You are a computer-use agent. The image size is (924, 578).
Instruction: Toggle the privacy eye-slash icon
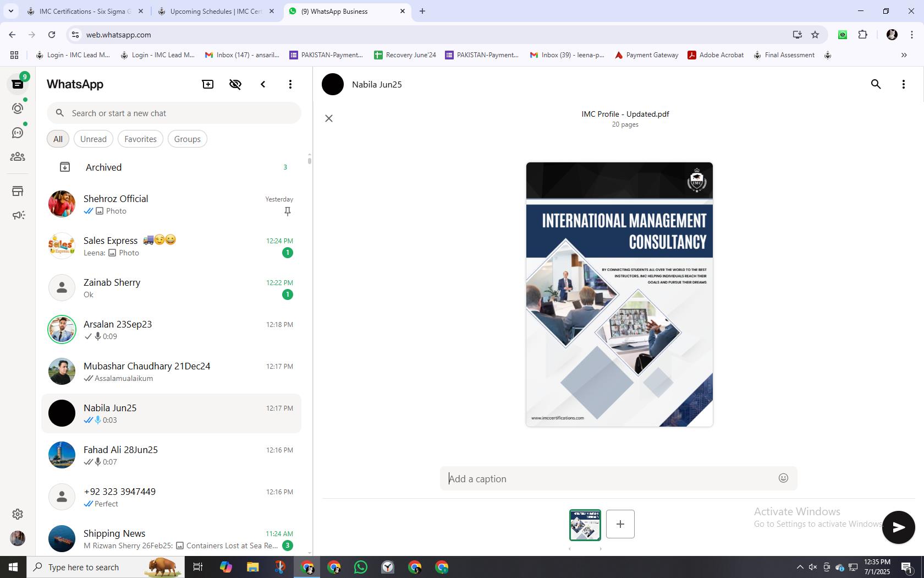235,84
